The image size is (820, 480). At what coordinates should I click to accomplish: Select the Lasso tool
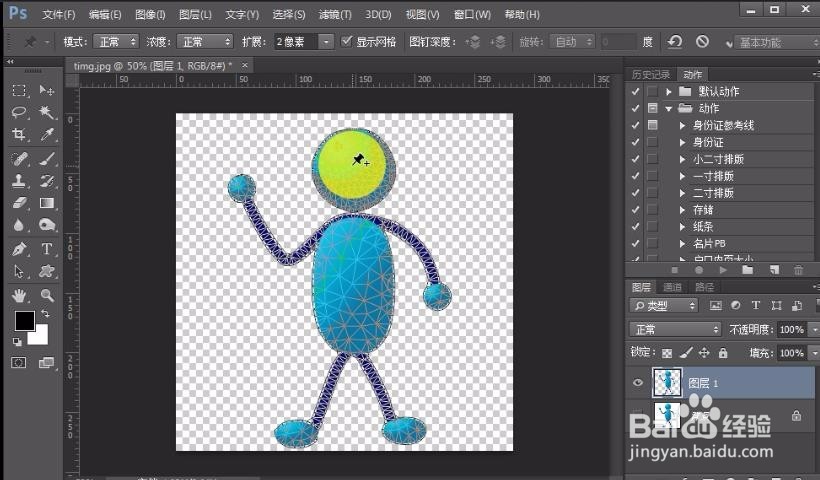(x=19, y=112)
